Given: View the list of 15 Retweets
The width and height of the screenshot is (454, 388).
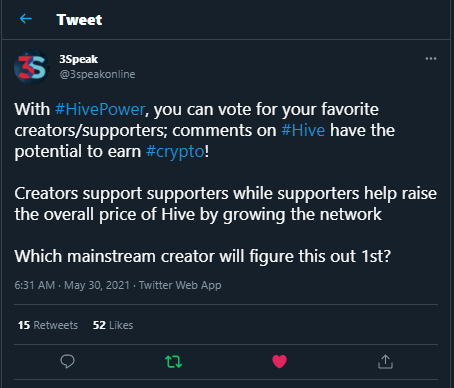Looking at the screenshot, I should 48,325.
